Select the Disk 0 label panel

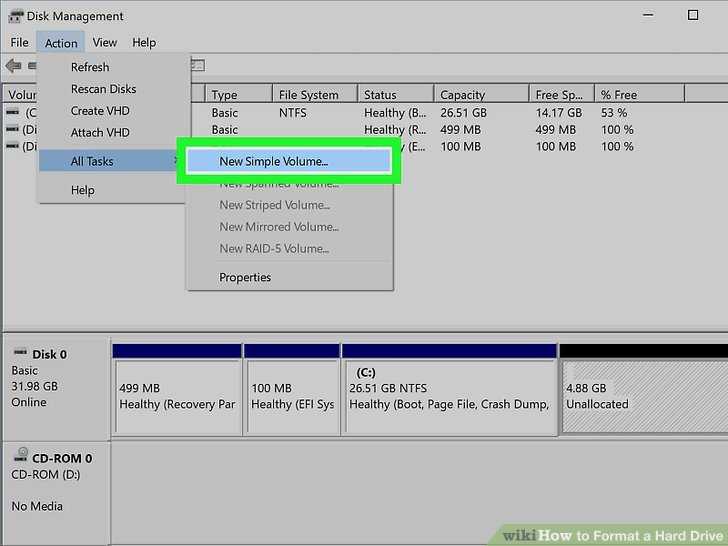click(x=57, y=388)
